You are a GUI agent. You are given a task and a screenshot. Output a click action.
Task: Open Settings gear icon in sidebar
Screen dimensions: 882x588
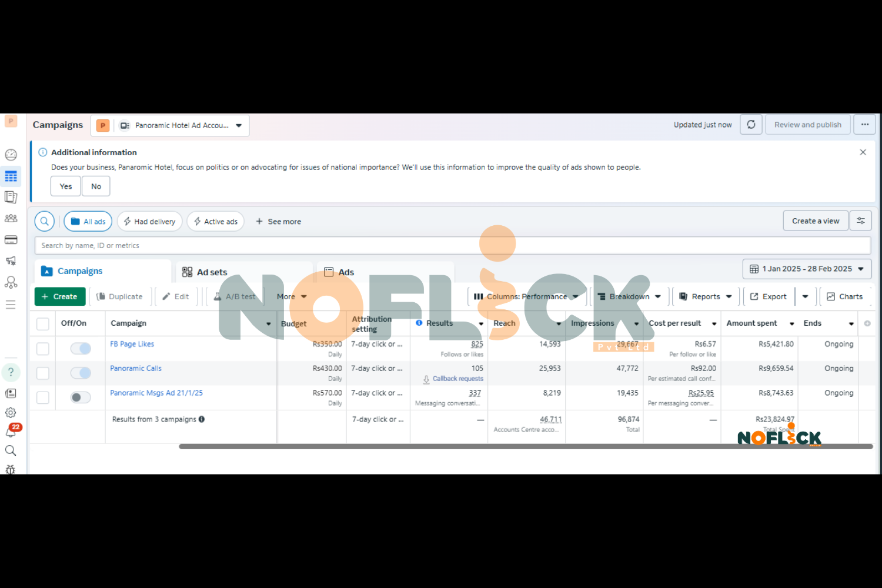11,413
